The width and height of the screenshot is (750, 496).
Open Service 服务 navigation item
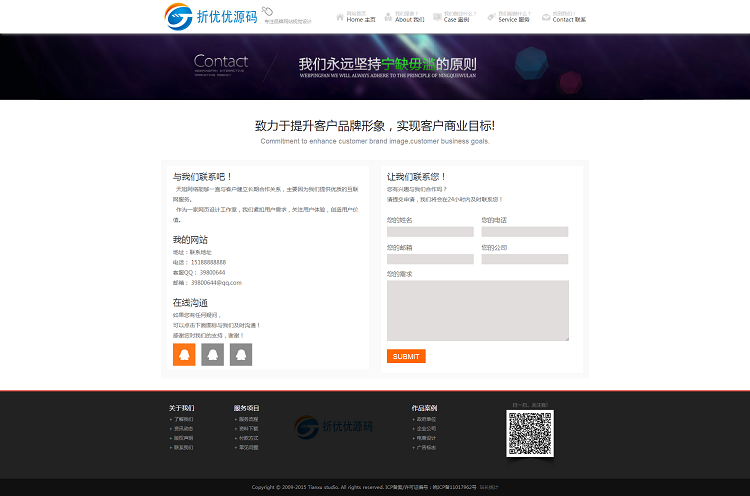509,17
